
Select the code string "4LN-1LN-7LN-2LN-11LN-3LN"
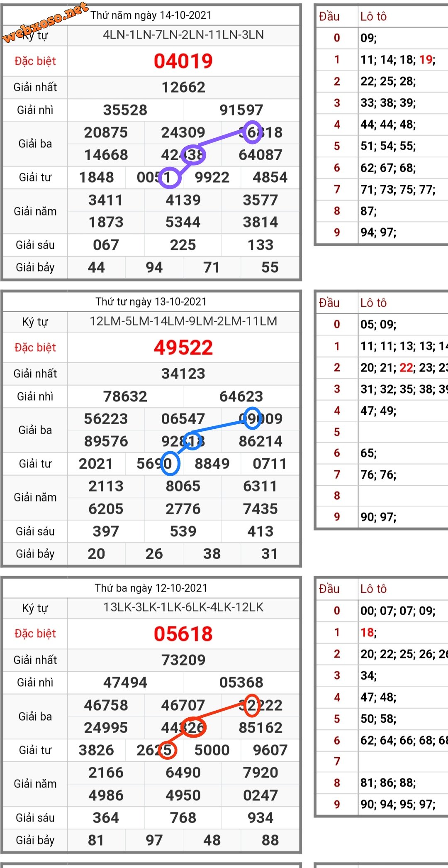(183, 35)
